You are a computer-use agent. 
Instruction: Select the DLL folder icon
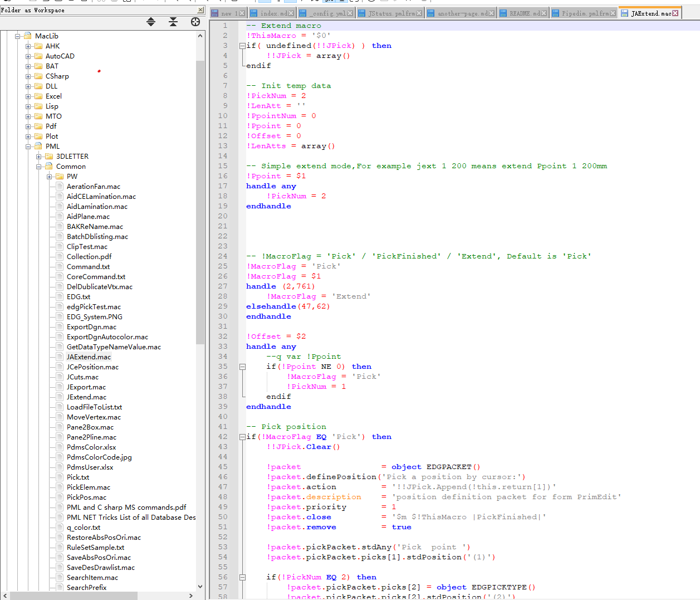38,86
